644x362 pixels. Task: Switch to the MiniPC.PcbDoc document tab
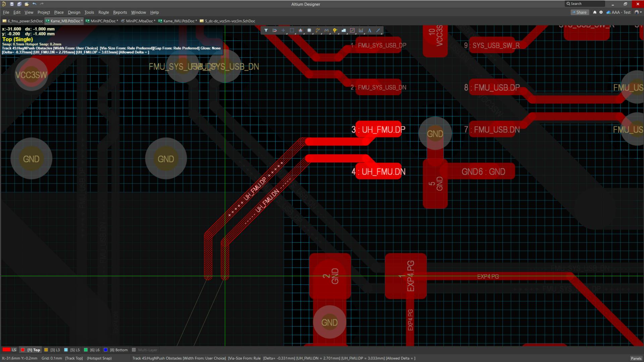click(x=102, y=21)
